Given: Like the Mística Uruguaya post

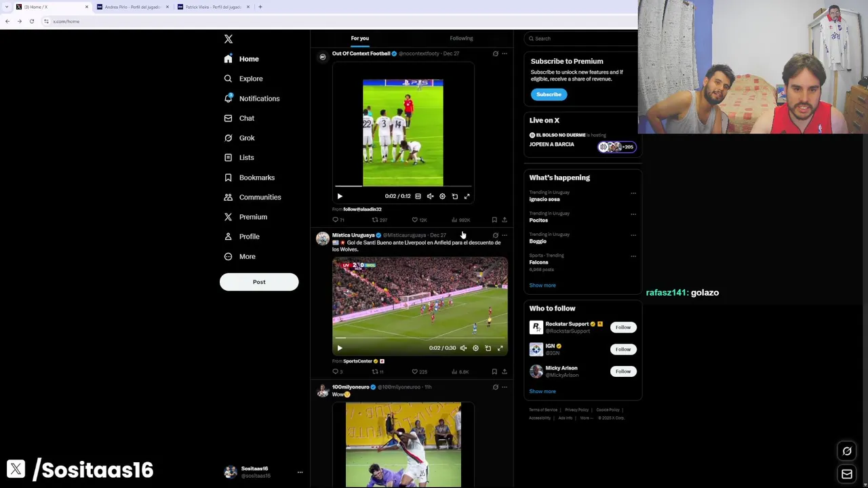Looking at the screenshot, I should pos(419,371).
